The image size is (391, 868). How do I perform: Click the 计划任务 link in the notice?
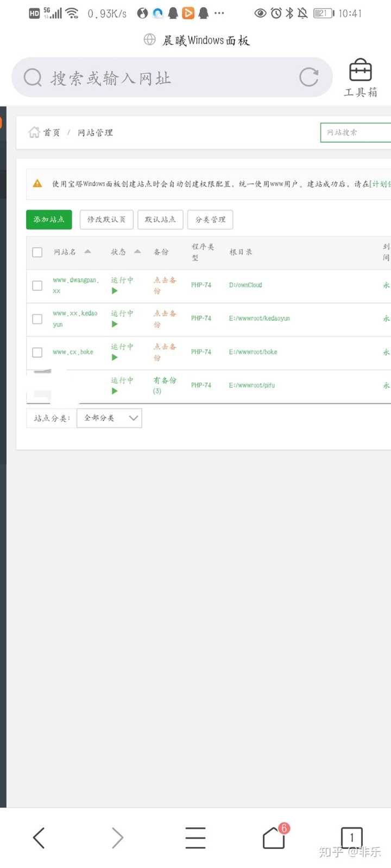pos(381,184)
